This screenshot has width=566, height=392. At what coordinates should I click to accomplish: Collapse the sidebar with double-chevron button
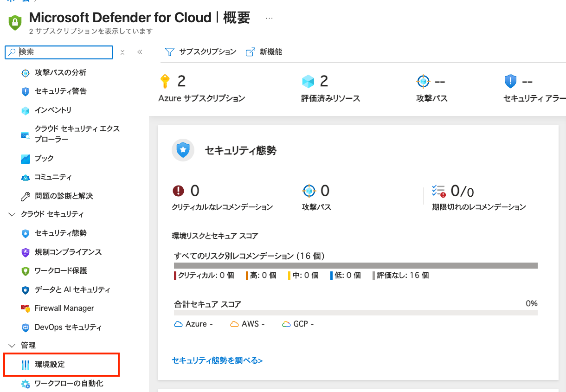(140, 52)
